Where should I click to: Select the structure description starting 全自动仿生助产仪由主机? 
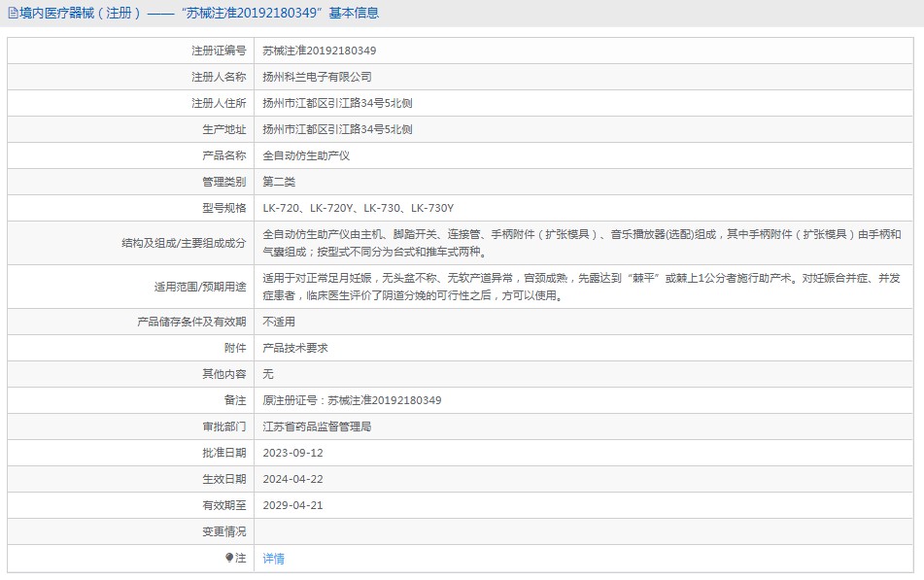582,243
